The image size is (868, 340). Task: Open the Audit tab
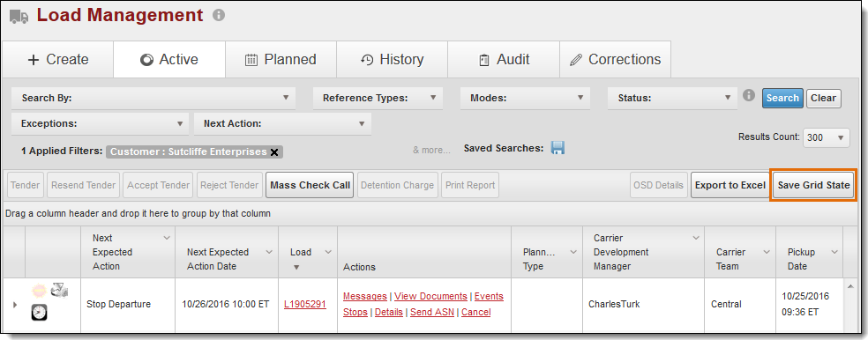pos(504,59)
